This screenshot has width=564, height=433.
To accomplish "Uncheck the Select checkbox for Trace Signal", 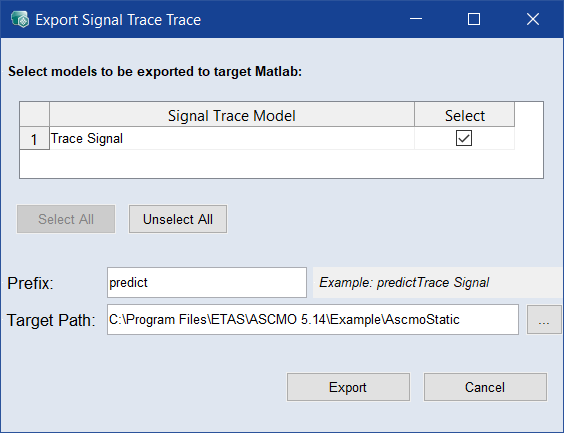I will [464, 138].
